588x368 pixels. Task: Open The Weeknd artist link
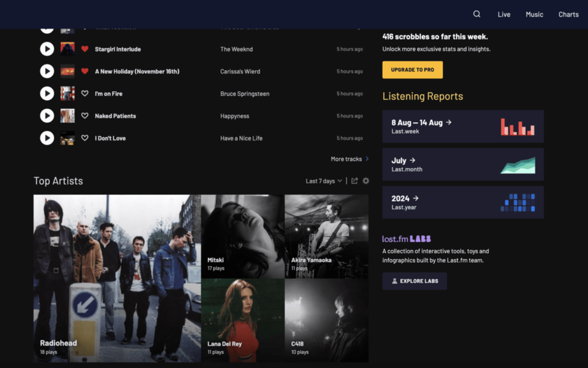237,49
